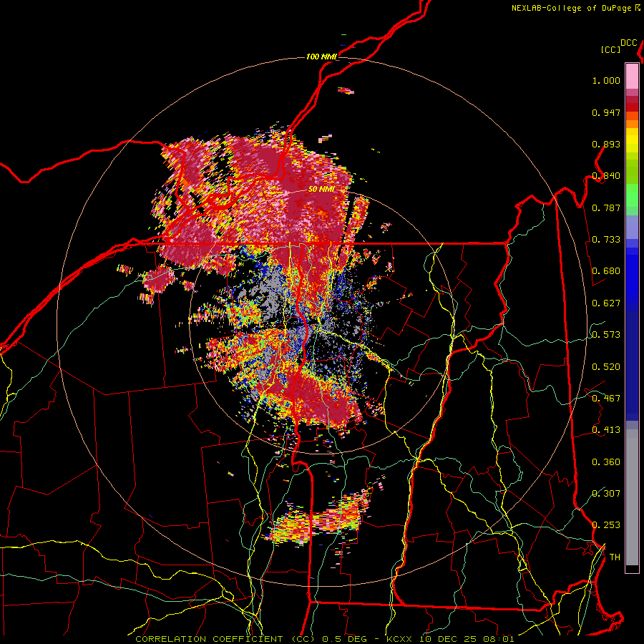Viewport: 644px width, 644px height.
Task: Click the 0.520 scale value
Action: (x=606, y=367)
